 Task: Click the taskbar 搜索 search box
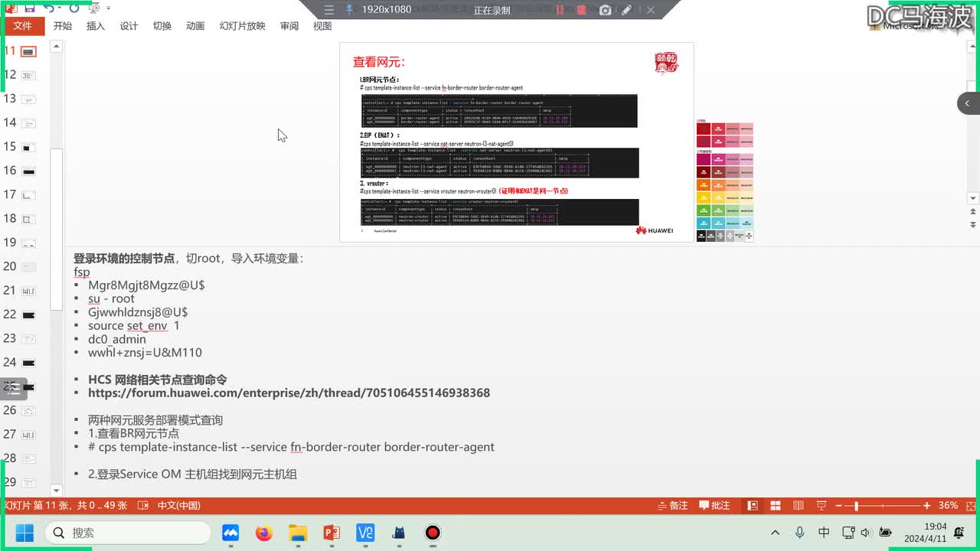pyautogui.click(x=127, y=533)
